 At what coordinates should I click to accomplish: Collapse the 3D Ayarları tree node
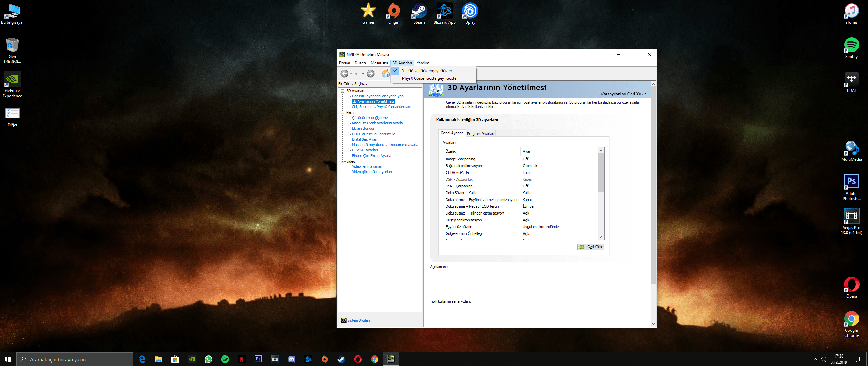343,91
